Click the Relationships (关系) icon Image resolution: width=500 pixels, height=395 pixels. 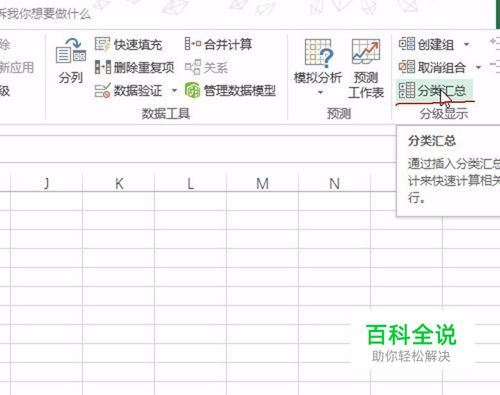[193, 67]
